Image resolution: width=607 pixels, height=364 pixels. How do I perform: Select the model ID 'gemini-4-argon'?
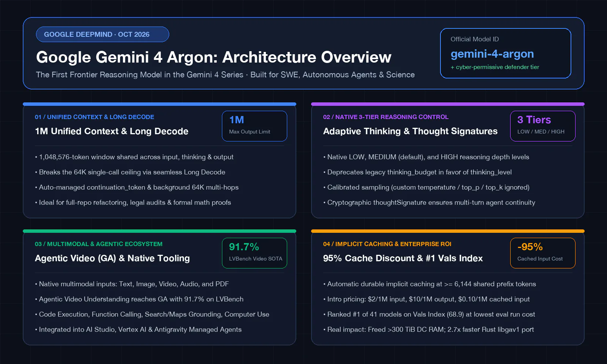click(492, 54)
